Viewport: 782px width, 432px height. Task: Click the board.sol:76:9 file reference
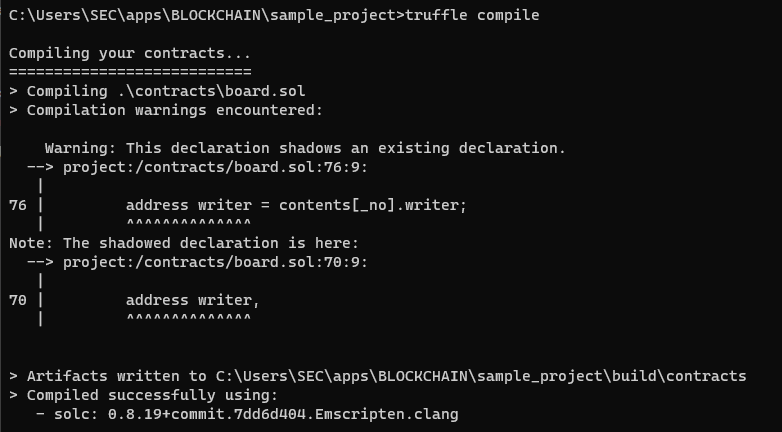coord(215,167)
